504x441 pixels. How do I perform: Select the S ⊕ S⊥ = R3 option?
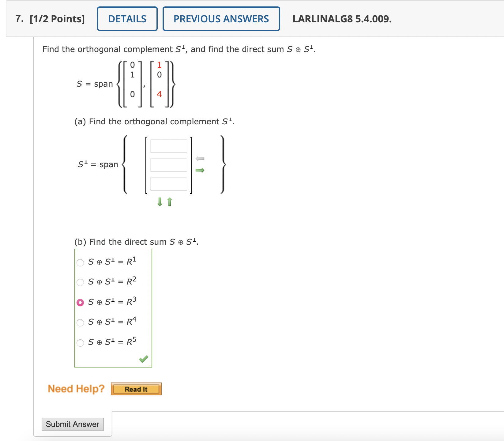(x=81, y=302)
